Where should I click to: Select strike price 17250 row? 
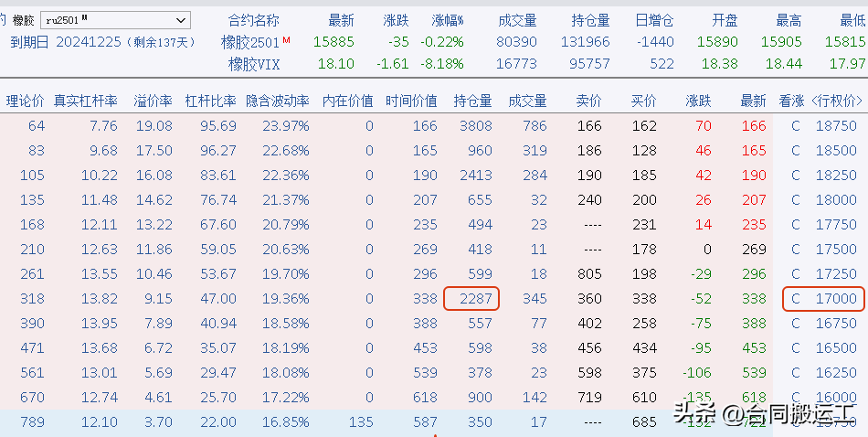point(836,273)
